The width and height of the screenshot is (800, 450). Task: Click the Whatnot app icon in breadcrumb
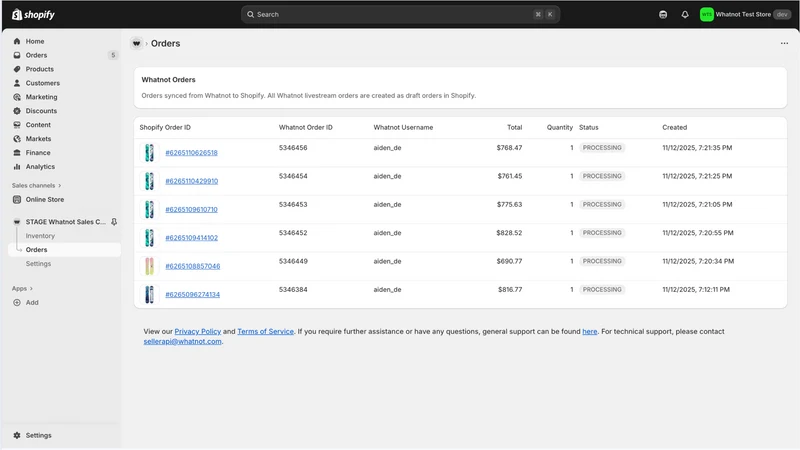pos(136,43)
